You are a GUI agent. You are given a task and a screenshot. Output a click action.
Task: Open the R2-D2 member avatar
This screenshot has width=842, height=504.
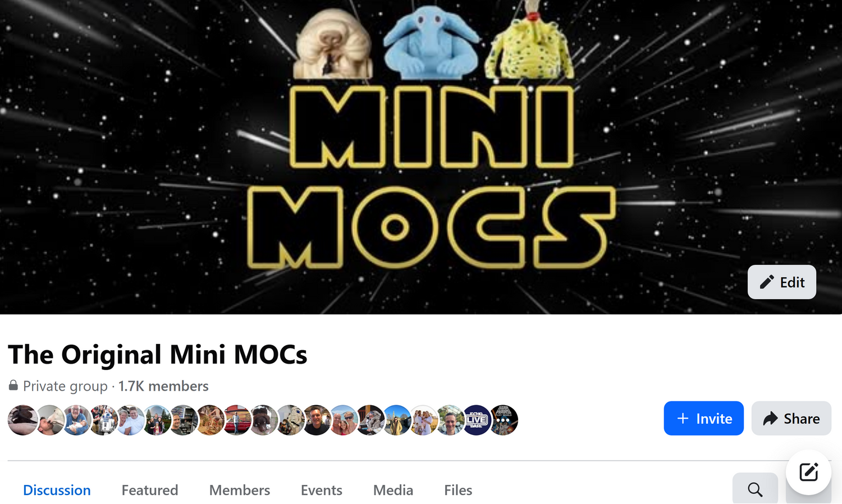point(103,420)
